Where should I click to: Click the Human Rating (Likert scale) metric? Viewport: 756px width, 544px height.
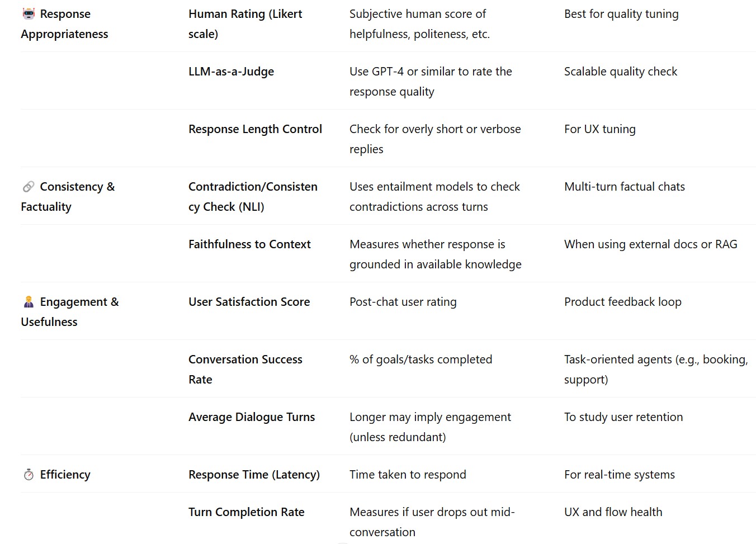[x=245, y=23]
